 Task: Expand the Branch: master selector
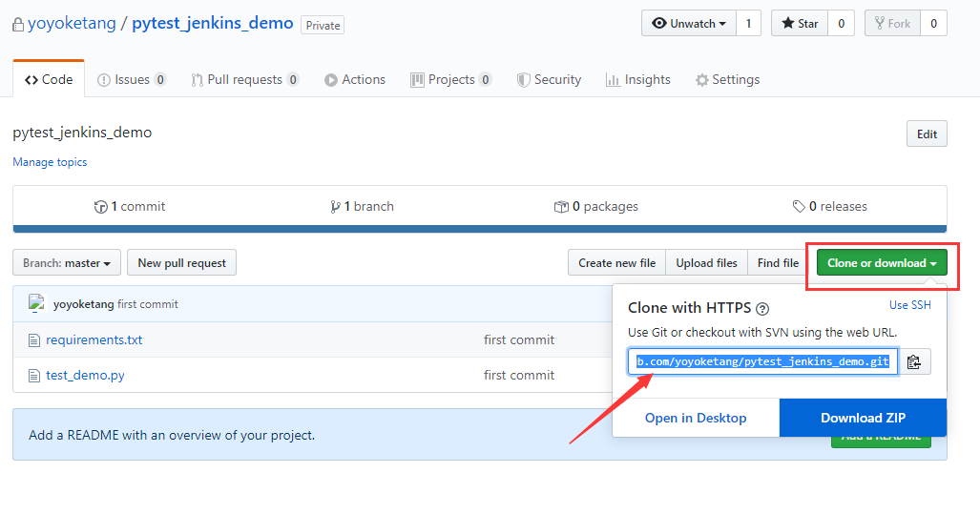67,263
